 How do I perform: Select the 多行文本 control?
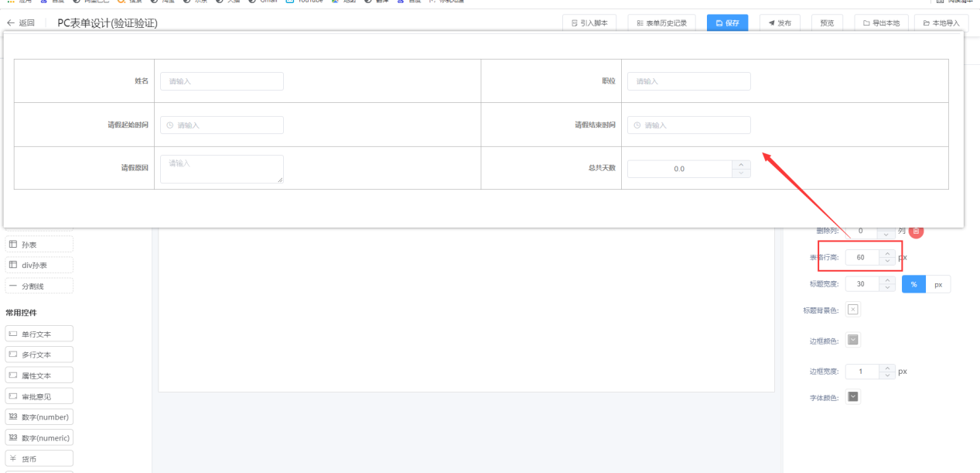coord(39,355)
